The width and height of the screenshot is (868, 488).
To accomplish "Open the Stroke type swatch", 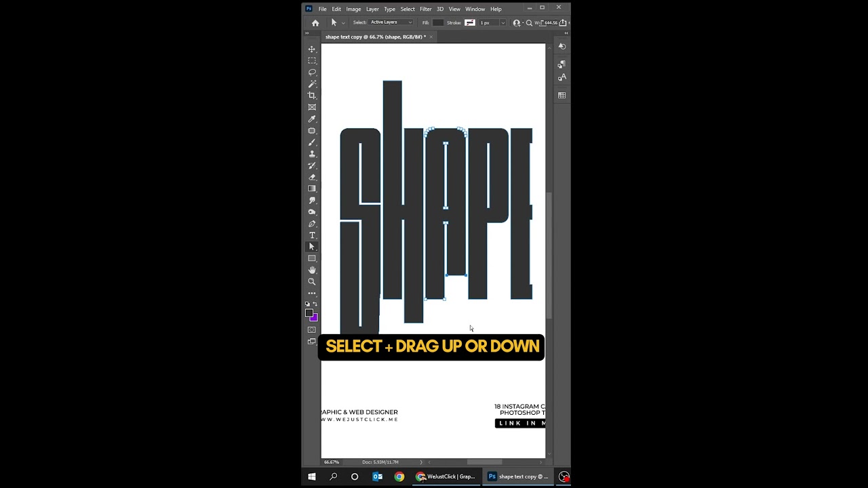I will click(x=470, y=22).
